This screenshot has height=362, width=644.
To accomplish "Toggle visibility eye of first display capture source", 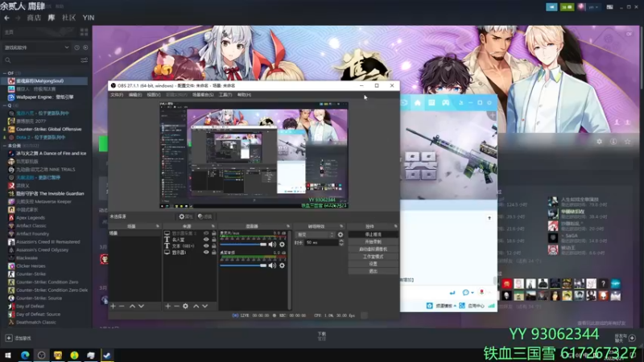I will [x=206, y=233].
